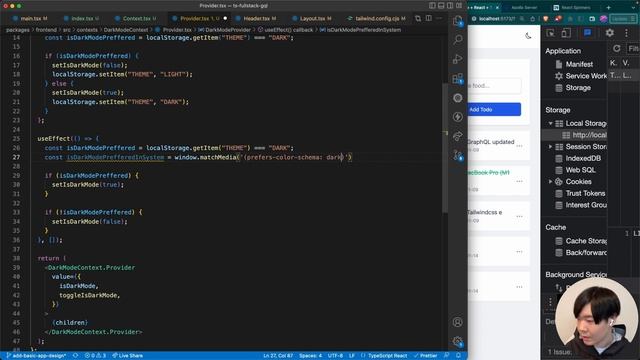Switch to tailwind.config.cjs editor tab
This screenshot has height=360, width=640.
click(x=376, y=18)
